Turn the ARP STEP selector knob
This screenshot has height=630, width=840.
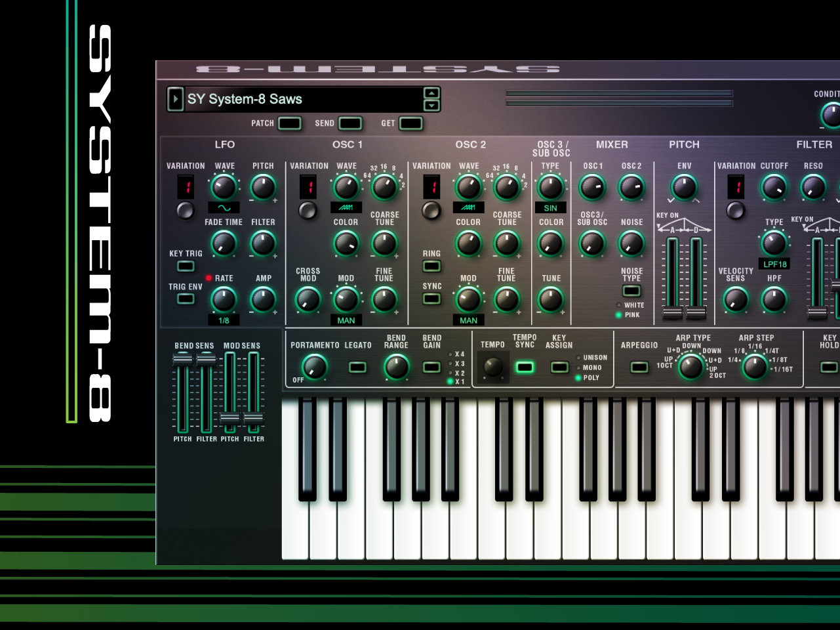pos(755,367)
